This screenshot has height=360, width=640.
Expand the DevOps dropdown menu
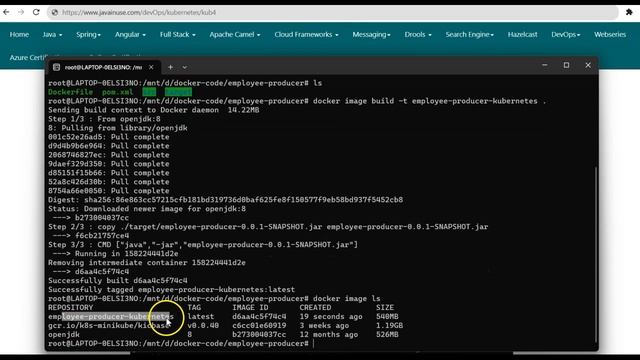pyautogui.click(x=566, y=35)
